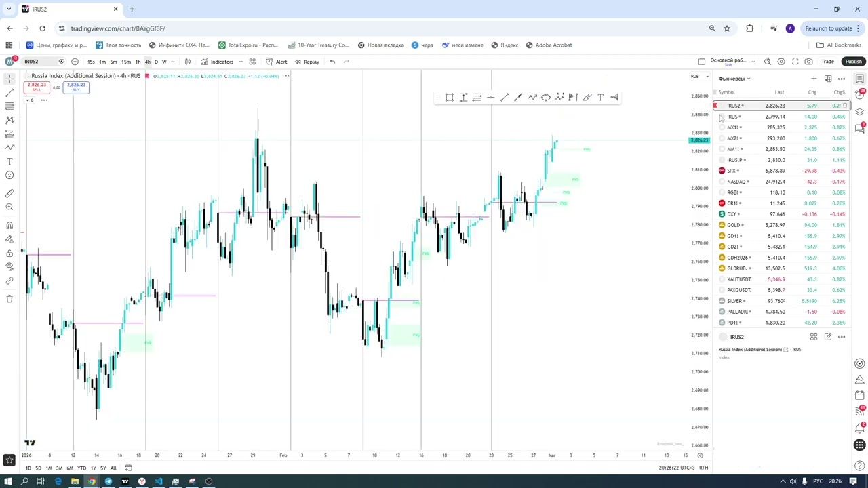
Task: Switch to the D daily timeframe
Action: coord(156,62)
